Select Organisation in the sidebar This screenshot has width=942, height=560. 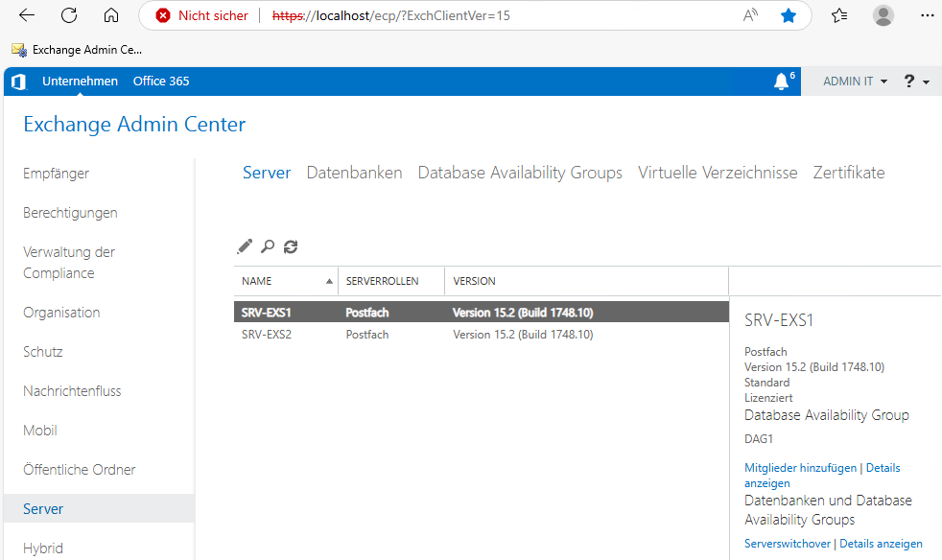tap(61, 313)
